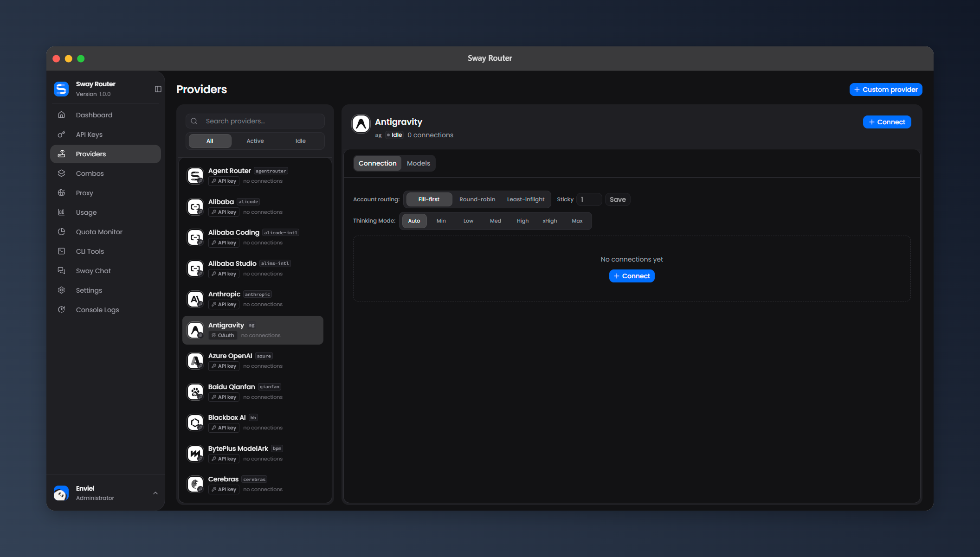Click the 'No connections yet' text
This screenshot has height=557, width=980.
(x=632, y=259)
